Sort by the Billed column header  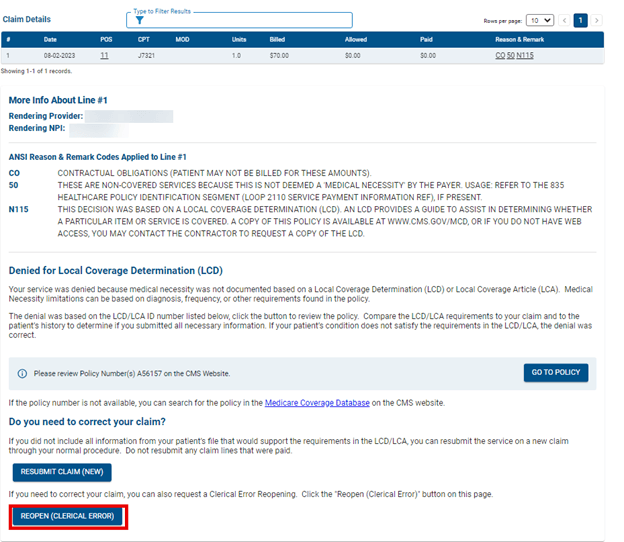277,39
